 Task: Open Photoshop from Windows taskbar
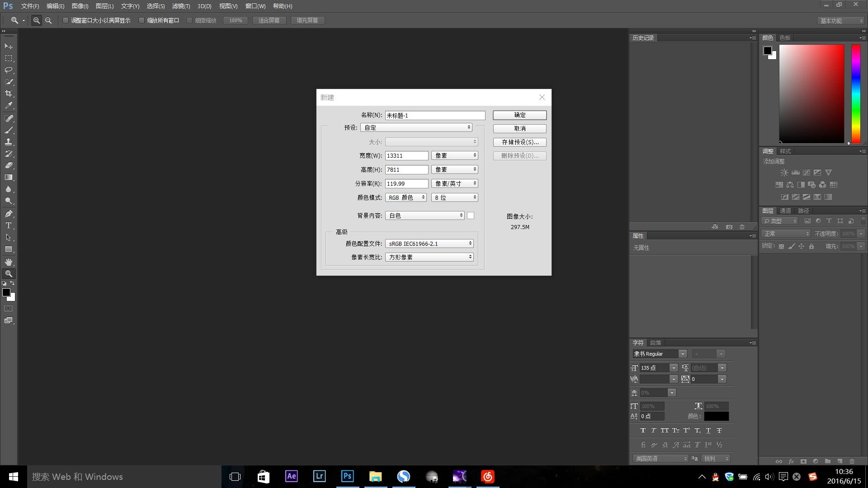(x=347, y=476)
